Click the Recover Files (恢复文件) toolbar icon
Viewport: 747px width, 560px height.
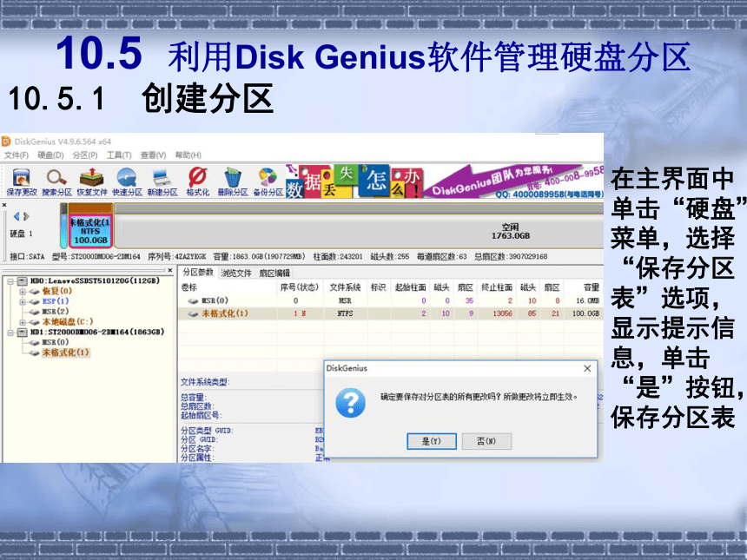(x=92, y=182)
